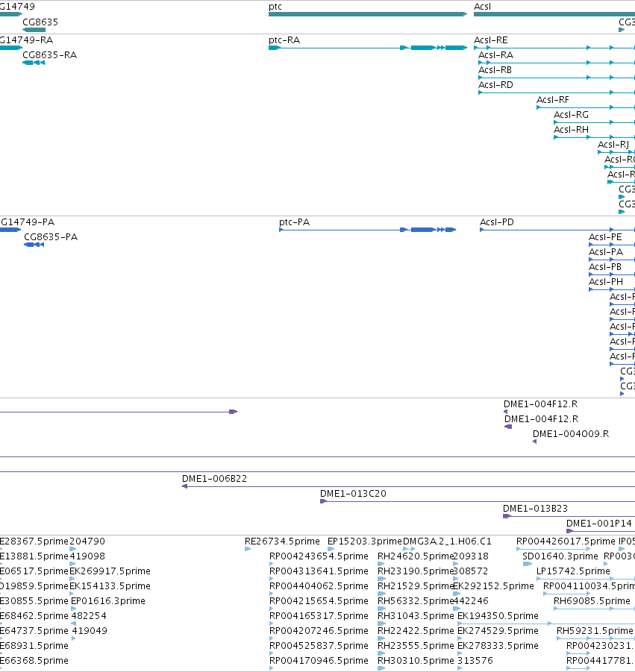The image size is (635, 672).
Task: Click EST RH23555.5prime
Action: pos(416,646)
